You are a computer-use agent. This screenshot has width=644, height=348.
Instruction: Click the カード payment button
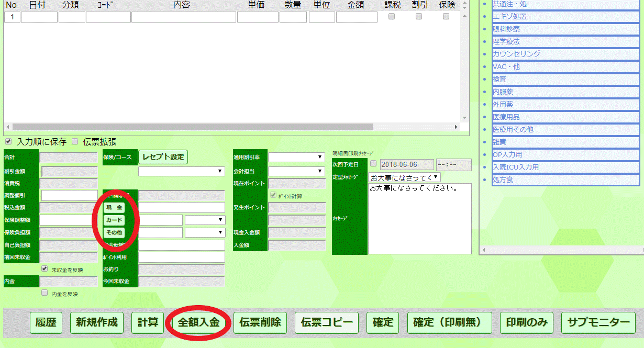coord(114,220)
